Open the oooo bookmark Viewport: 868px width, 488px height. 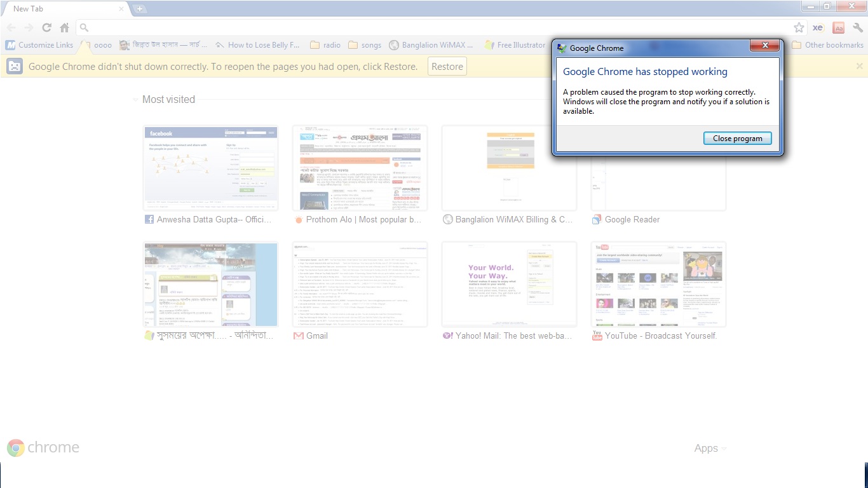(x=98, y=45)
